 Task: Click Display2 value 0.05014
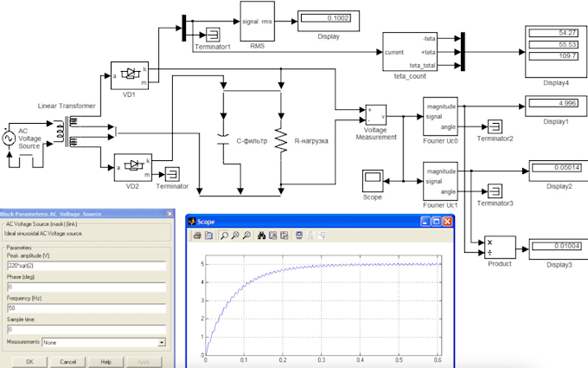(x=557, y=168)
